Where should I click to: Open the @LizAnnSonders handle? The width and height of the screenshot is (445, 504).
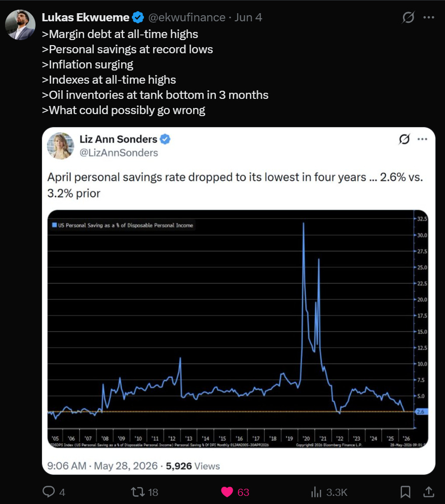point(119,153)
